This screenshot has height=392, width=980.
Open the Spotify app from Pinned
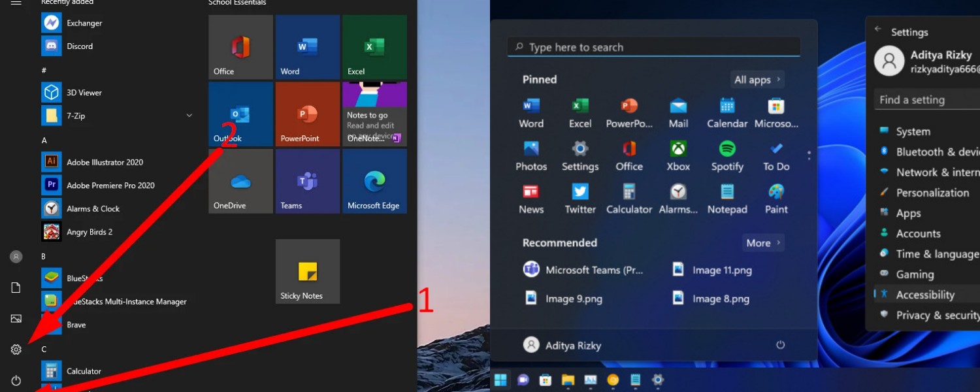727,155
